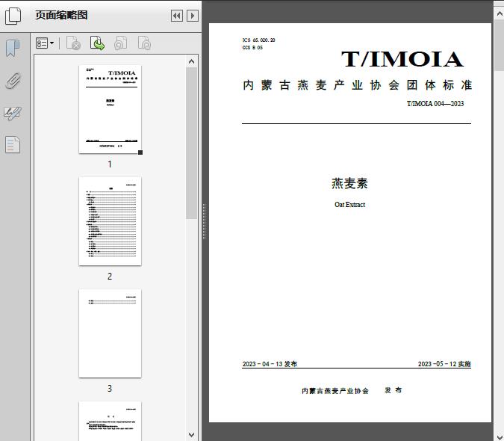Open the attachments paperclip panel
504x441 pixels.
click(13, 81)
